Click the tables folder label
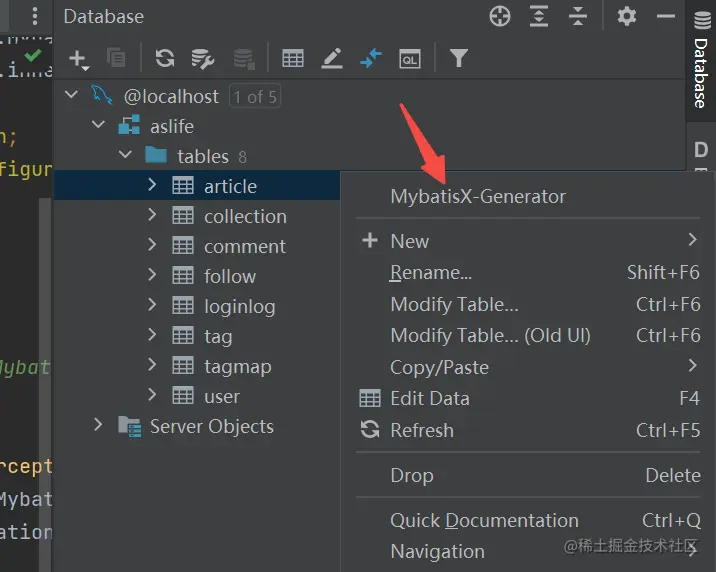Screen dimensions: 716x572 203,157
